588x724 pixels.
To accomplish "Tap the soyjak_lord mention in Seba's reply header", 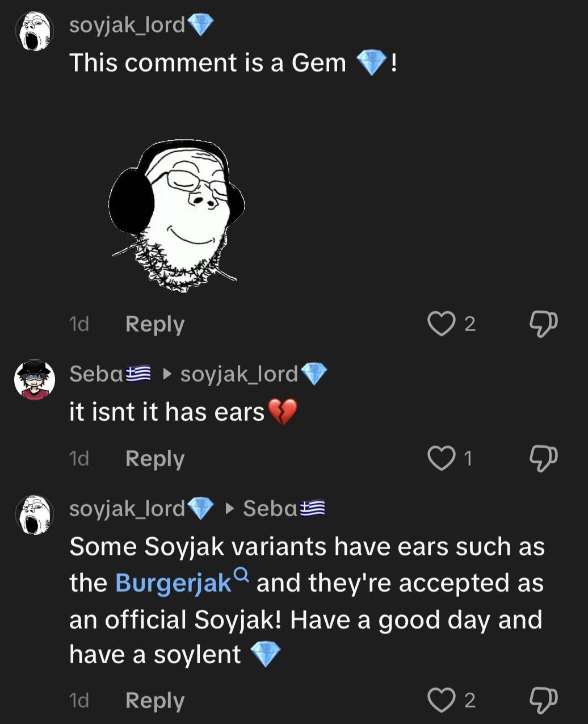I will coord(239,374).
